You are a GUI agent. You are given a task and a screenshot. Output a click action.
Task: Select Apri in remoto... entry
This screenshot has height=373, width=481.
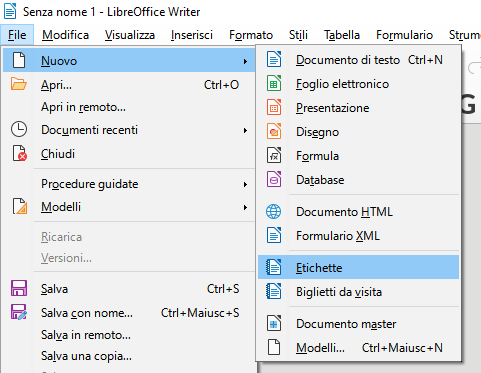pyautogui.click(x=129, y=107)
